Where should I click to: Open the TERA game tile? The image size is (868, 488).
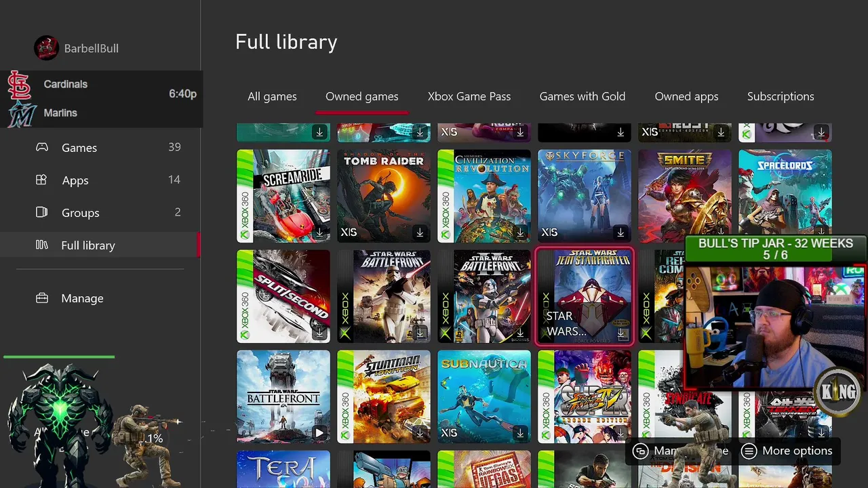pyautogui.click(x=283, y=469)
